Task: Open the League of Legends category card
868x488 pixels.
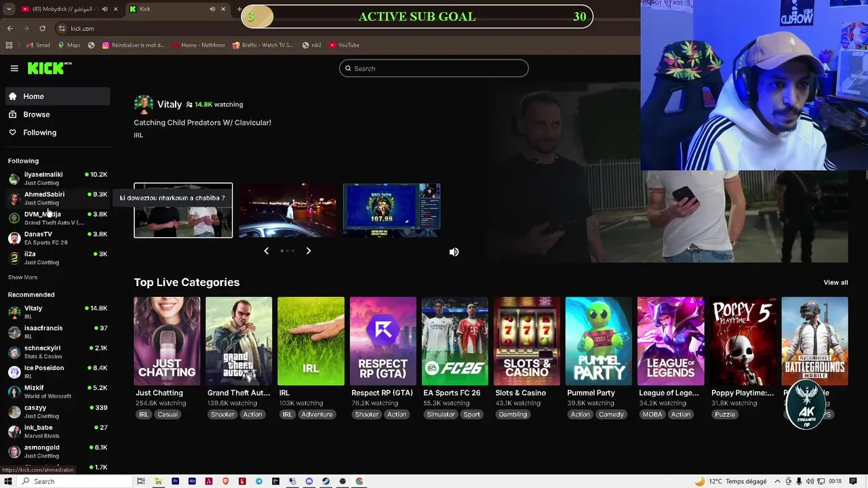Action: pos(671,341)
